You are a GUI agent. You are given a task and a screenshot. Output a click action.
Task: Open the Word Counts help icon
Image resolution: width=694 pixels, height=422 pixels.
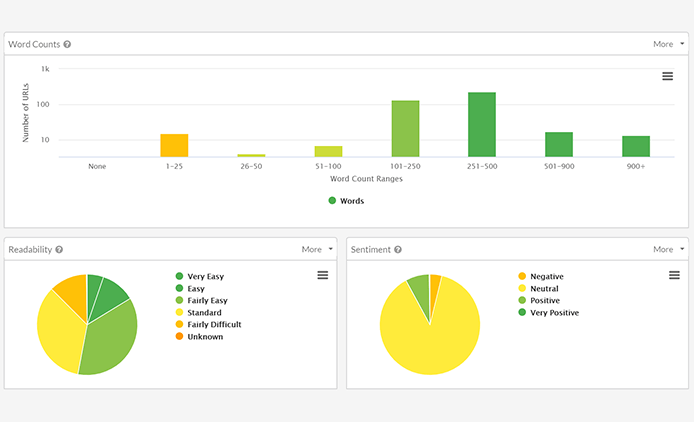point(67,44)
